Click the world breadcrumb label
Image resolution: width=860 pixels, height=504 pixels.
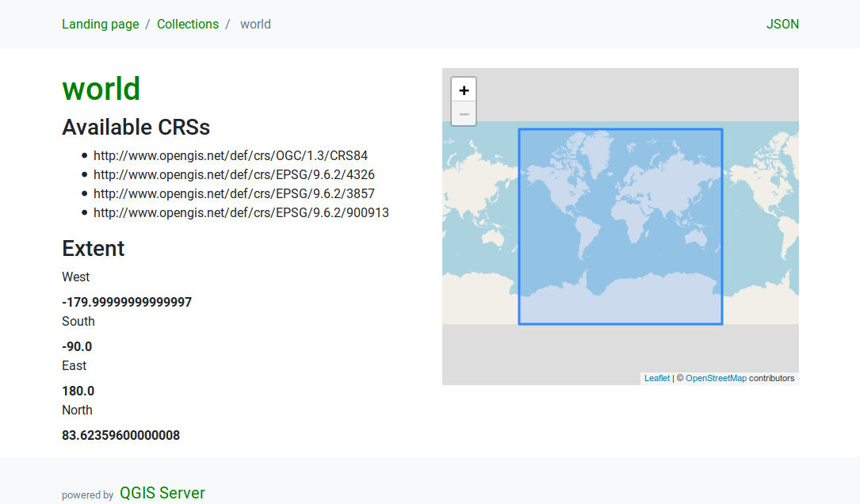tap(255, 24)
